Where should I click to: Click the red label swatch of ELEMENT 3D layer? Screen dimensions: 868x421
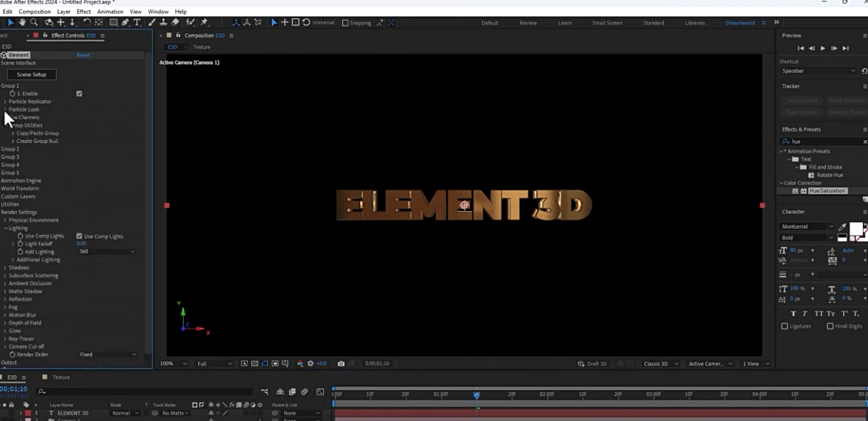28,413
